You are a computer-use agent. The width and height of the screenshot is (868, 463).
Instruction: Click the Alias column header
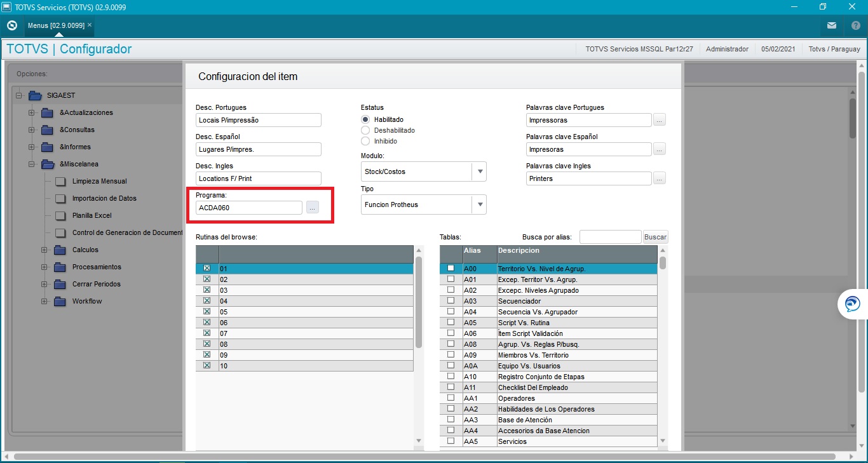click(x=479, y=254)
